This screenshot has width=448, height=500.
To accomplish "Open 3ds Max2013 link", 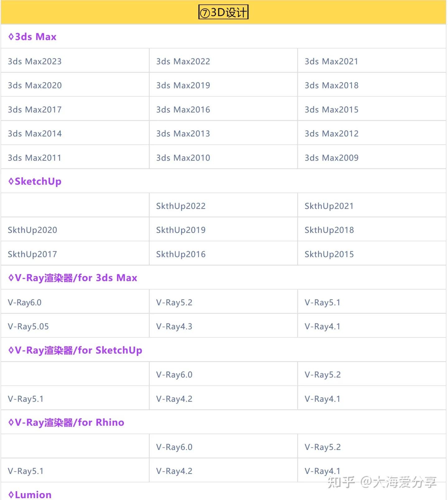I will [x=183, y=133].
